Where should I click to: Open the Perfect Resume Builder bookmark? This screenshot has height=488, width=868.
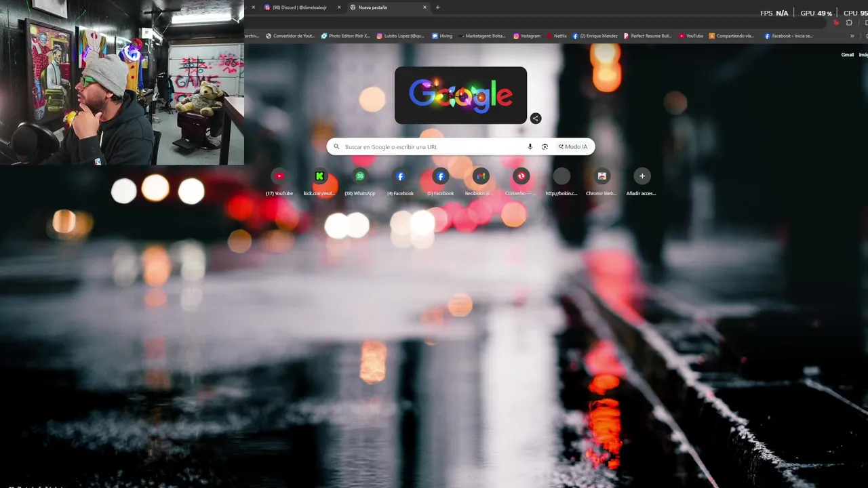click(x=648, y=36)
